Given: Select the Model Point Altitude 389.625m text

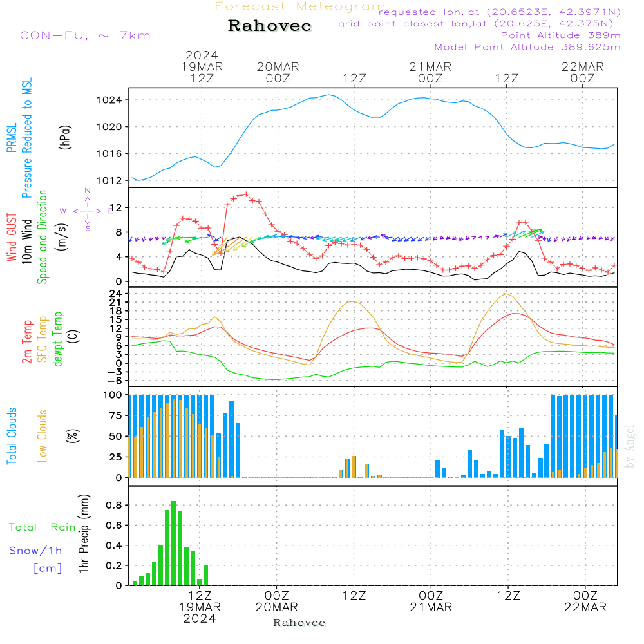Looking at the screenshot, I should [x=527, y=47].
